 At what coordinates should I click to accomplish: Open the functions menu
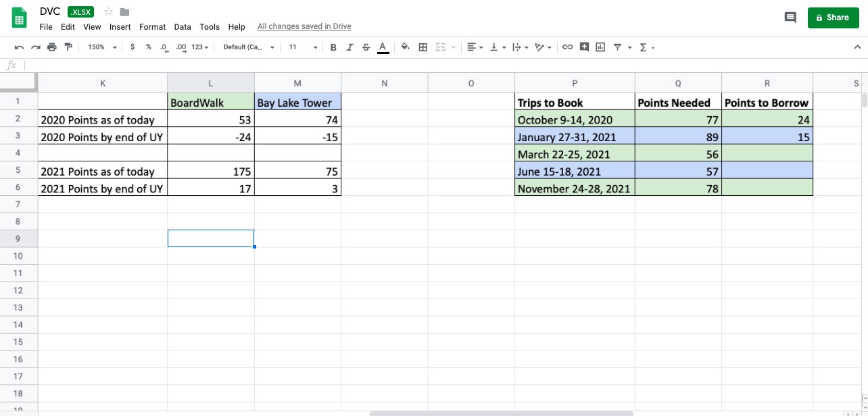coord(647,47)
